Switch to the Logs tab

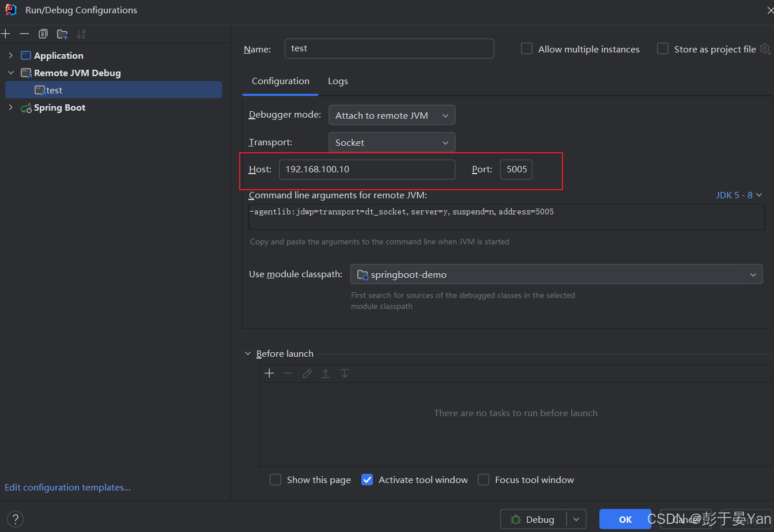tap(338, 81)
